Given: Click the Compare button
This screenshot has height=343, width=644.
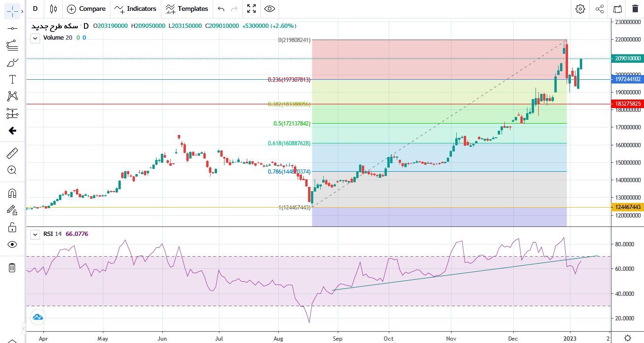Looking at the screenshot, I should [x=86, y=9].
